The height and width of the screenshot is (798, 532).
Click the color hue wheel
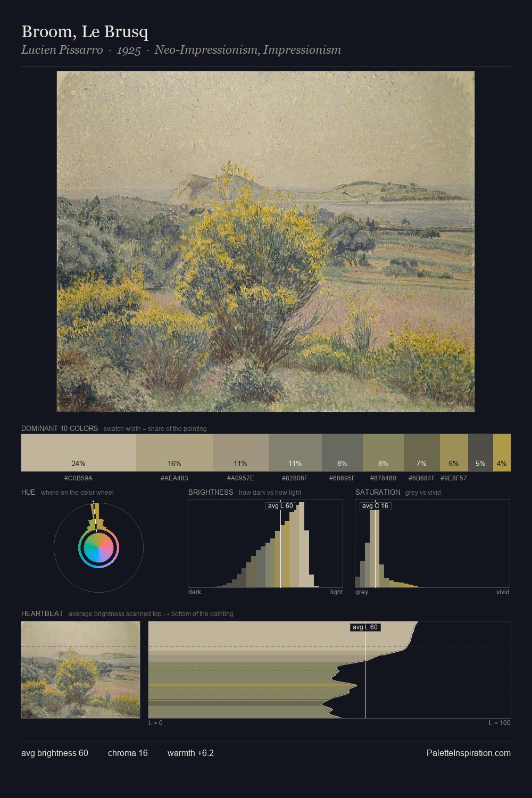(x=98, y=547)
